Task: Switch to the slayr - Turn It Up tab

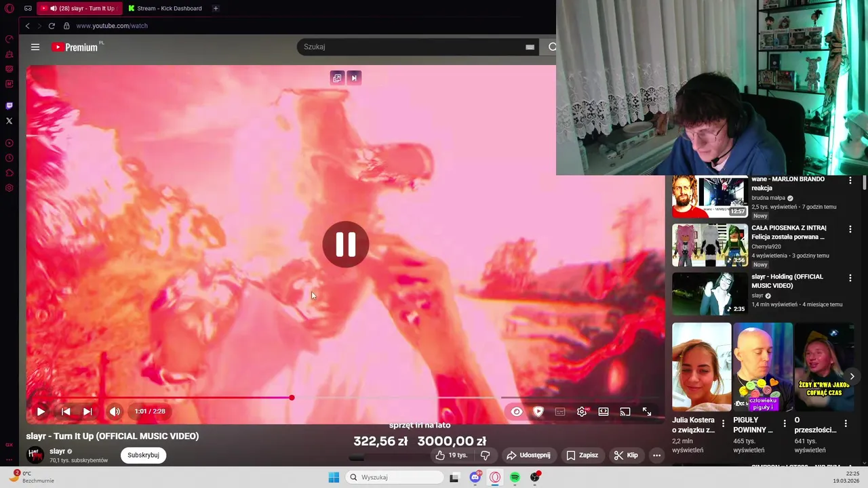Action: [80, 8]
